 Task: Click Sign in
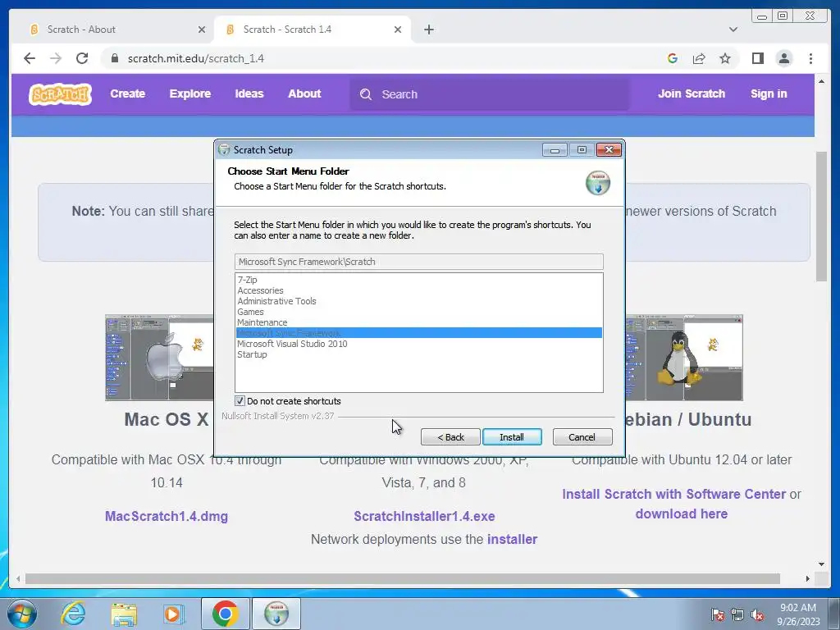point(769,94)
